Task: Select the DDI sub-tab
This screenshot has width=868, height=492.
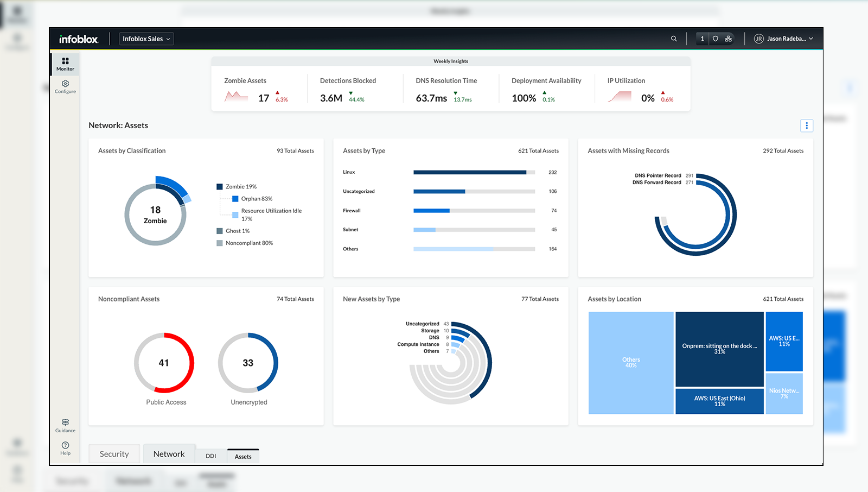Action: [x=210, y=456]
